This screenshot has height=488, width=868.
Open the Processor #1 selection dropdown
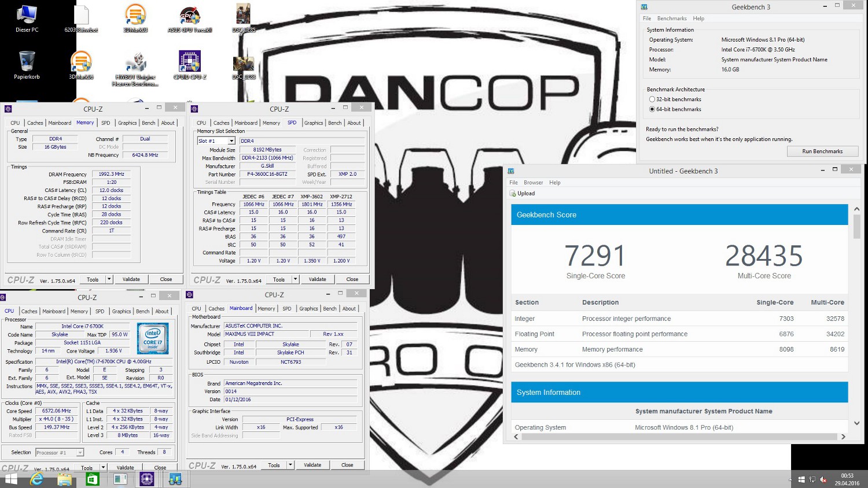click(x=60, y=453)
